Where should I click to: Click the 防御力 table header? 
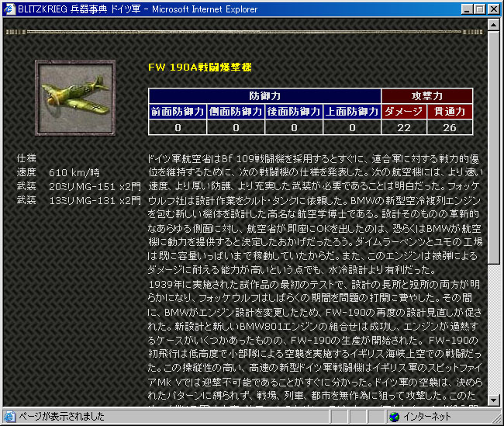(264, 96)
